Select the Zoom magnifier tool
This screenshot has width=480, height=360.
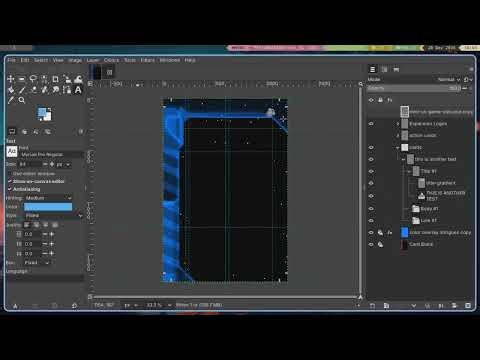click(x=22, y=100)
